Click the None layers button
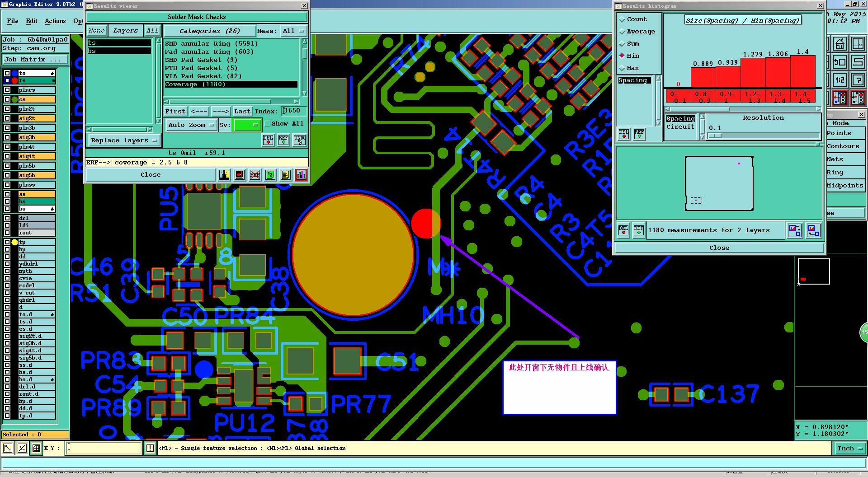The height and width of the screenshot is (477, 868). pos(96,31)
